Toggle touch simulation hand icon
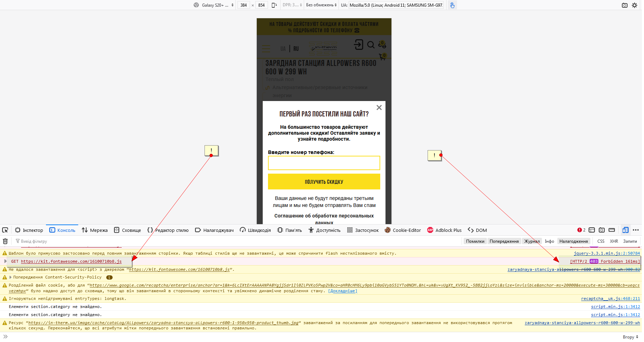Image resolution: width=644 pixels, height=342 pixels. pos(452,5)
